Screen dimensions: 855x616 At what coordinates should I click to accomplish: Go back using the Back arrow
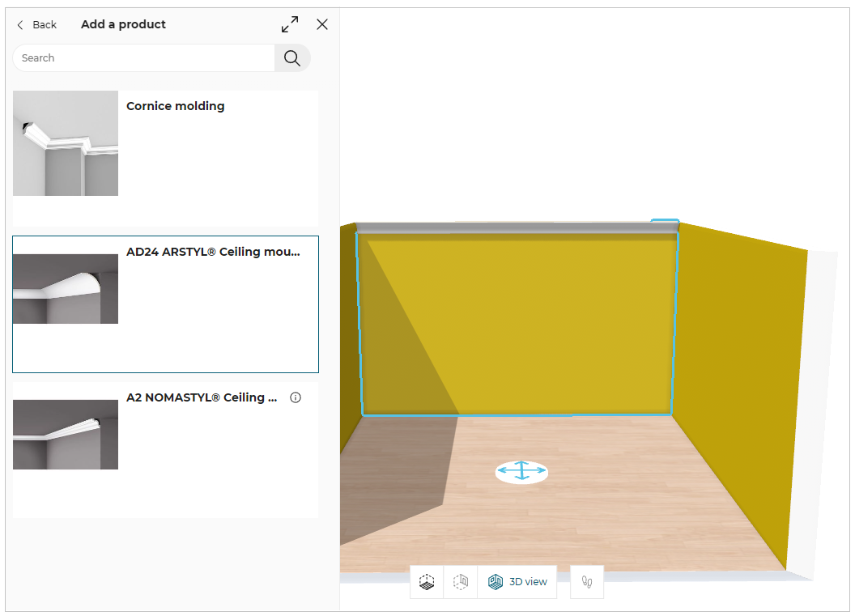pyautogui.click(x=36, y=25)
